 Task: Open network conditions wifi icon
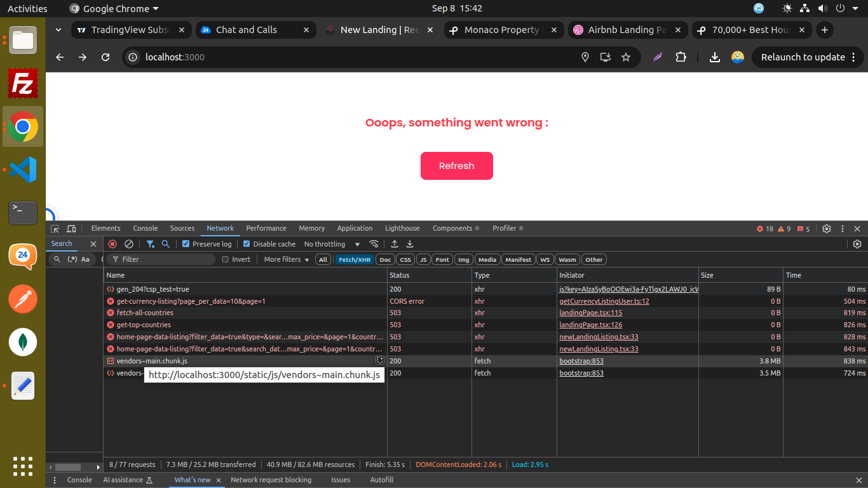pos(374,244)
